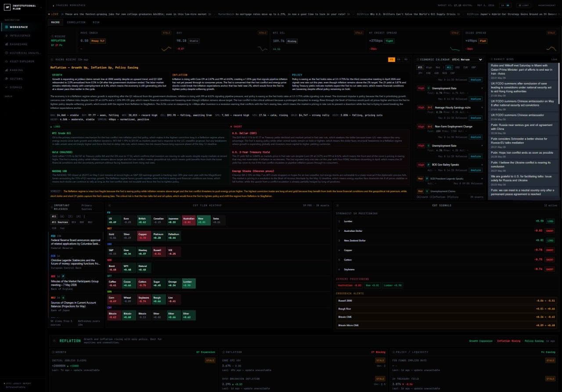
Task: Click the Australian heatmap tile
Action: pos(188,220)
